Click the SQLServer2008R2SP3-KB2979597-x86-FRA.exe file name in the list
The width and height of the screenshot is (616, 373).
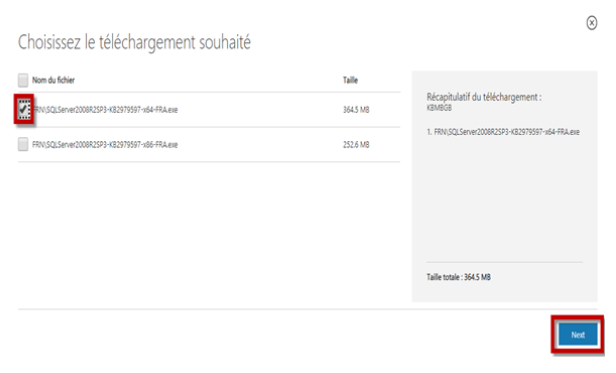pos(105,145)
